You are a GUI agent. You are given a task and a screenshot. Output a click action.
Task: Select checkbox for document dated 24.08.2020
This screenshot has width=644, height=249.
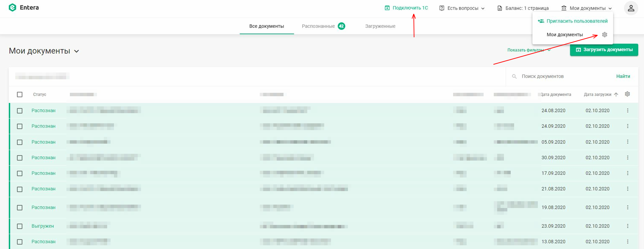click(20, 111)
